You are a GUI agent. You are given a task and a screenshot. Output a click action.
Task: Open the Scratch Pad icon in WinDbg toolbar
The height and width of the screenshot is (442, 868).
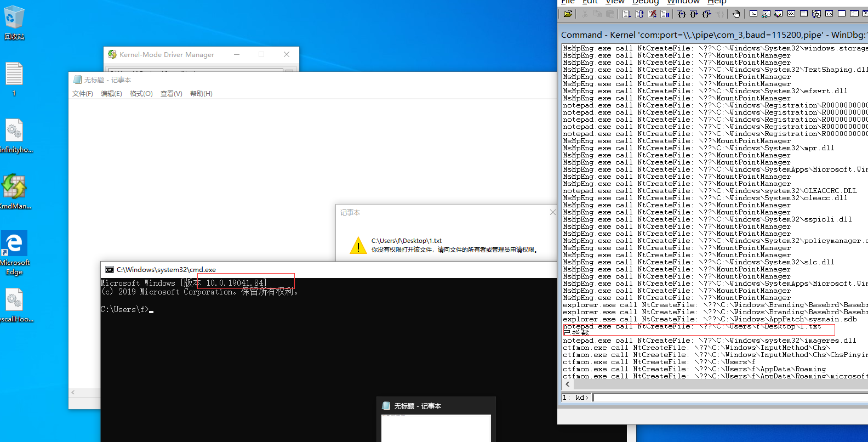(842, 14)
